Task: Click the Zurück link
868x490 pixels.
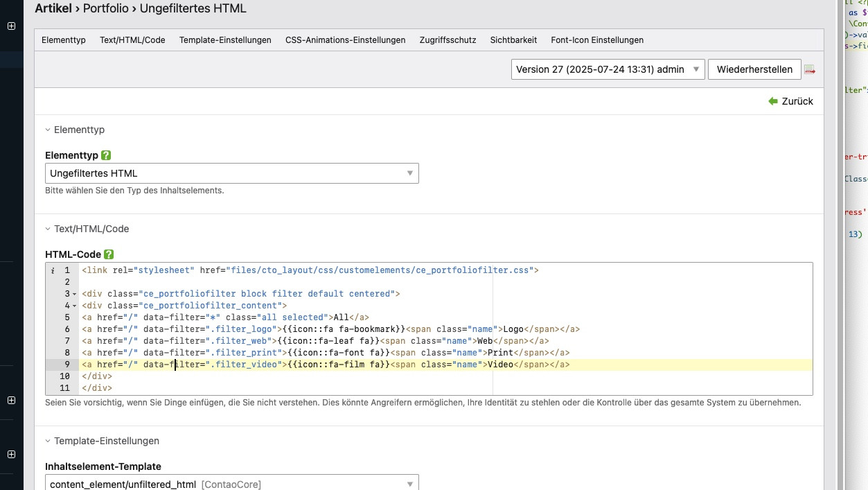Action: coord(797,101)
